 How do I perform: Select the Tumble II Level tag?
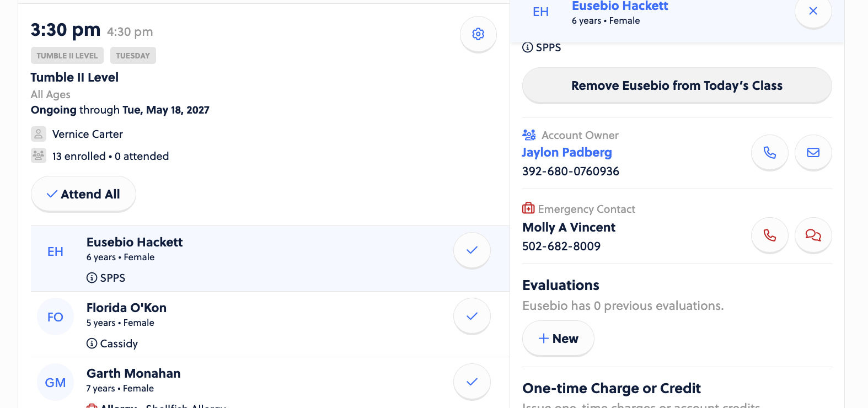click(67, 56)
